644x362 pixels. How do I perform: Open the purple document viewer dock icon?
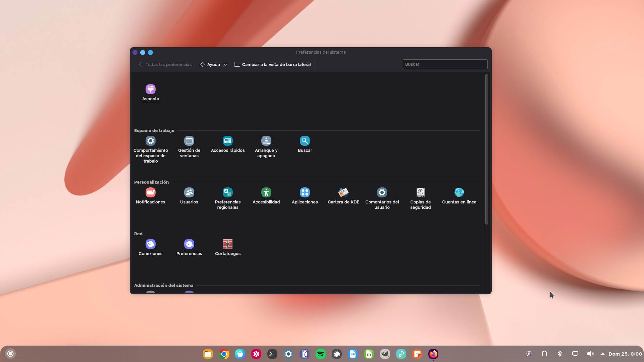click(305, 354)
